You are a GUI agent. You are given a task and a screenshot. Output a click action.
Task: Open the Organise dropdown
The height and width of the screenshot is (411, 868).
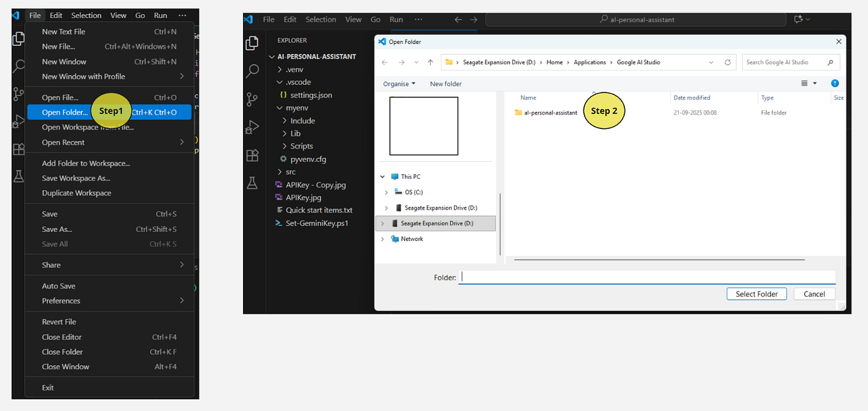click(x=399, y=84)
